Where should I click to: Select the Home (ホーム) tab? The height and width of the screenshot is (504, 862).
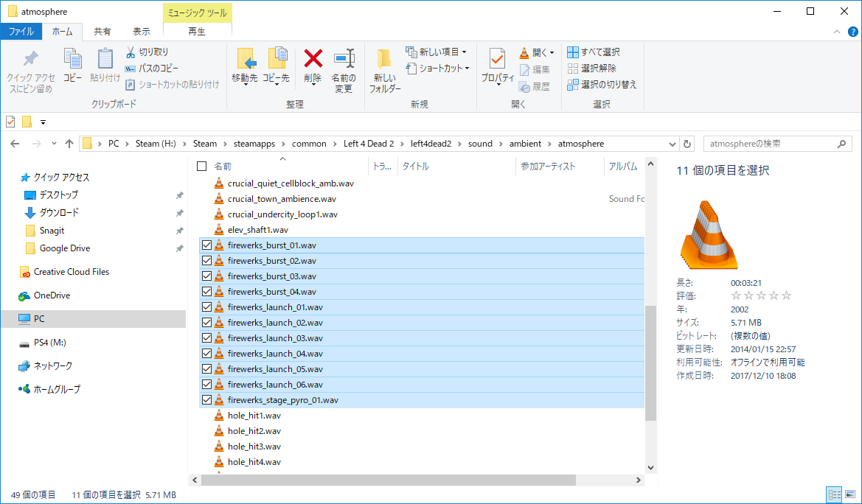coord(62,32)
